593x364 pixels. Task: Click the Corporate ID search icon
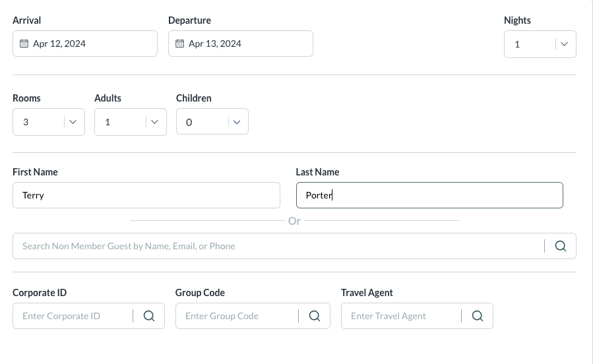(x=149, y=316)
